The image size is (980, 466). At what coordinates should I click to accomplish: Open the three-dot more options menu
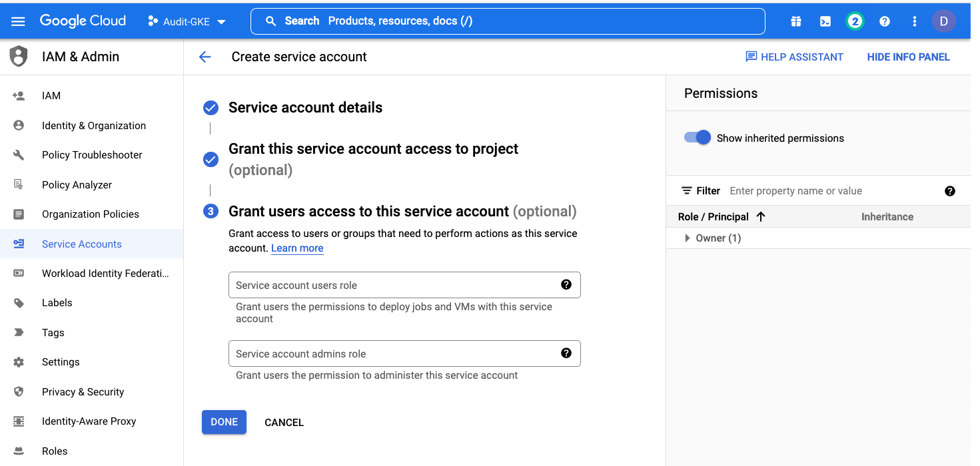914,21
